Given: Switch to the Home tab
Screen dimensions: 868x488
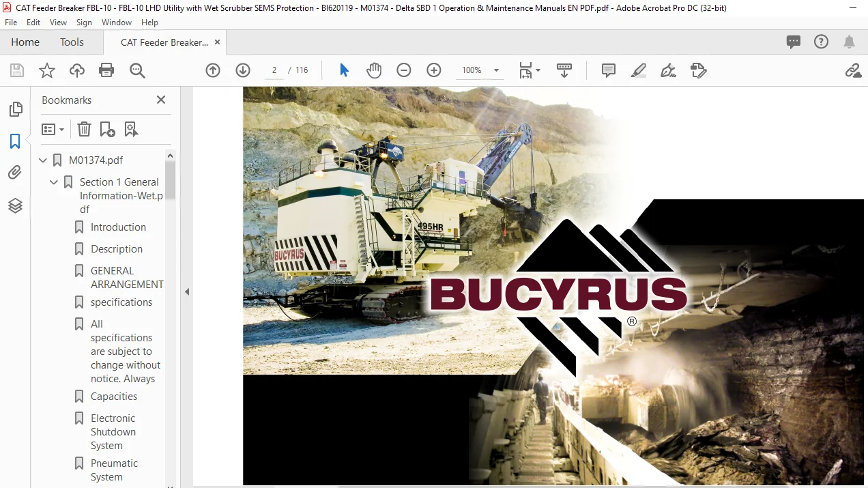Looking at the screenshot, I should (25, 42).
